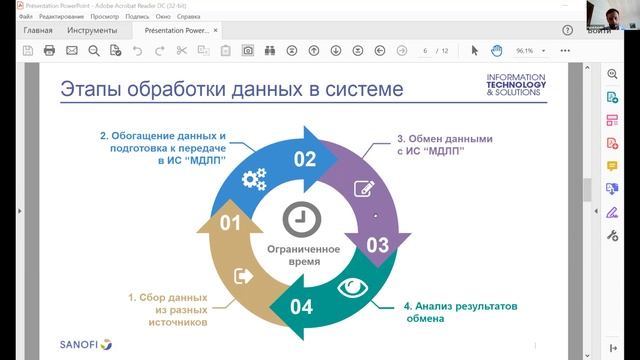Go to first page icon
Viewport: 640px width, 360px height.
292,51
